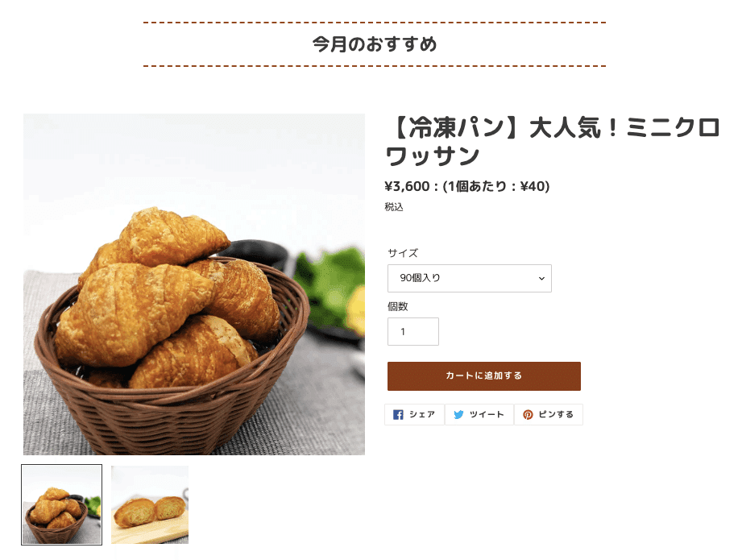This screenshot has height=560, width=742.
Task: Click the 今月のおすすめ section heading
Action: click(375, 44)
